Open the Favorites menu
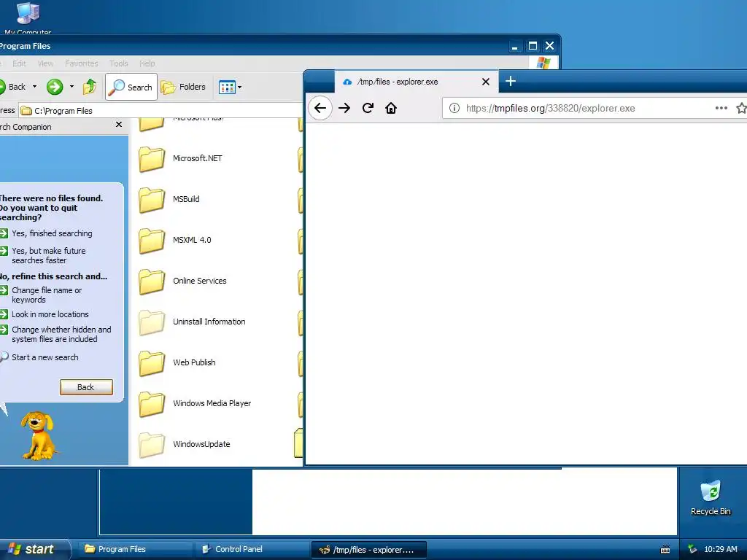 click(x=82, y=63)
